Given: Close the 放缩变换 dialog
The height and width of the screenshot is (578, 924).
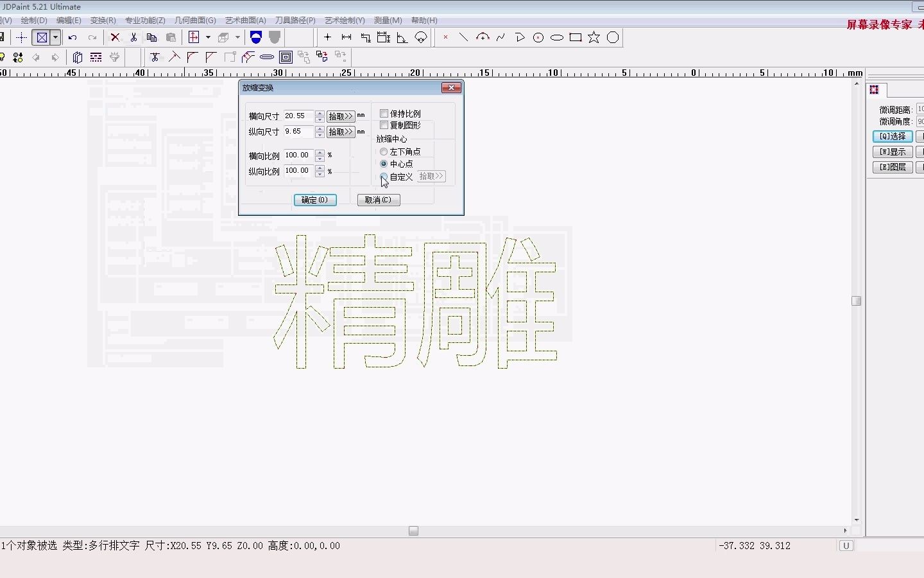Looking at the screenshot, I should (451, 87).
